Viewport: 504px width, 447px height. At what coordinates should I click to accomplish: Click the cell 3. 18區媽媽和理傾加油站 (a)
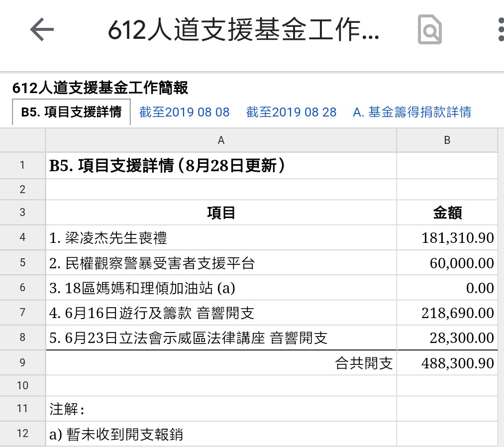coord(221,288)
